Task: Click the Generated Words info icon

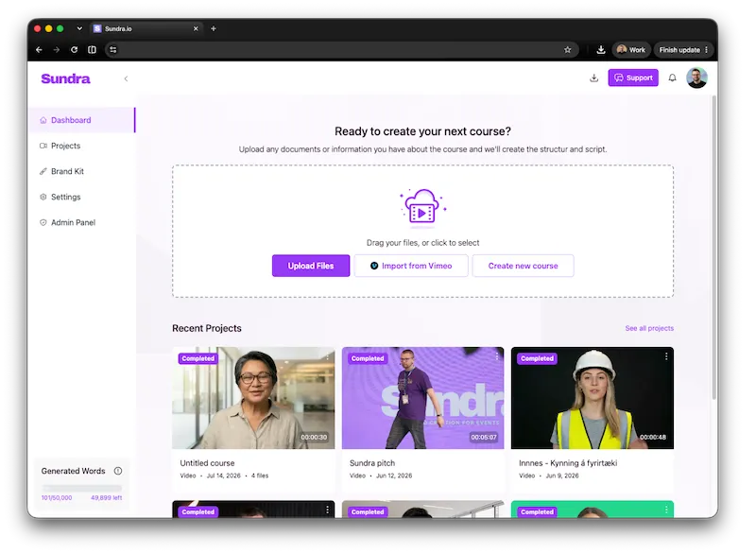Action: 117,471
